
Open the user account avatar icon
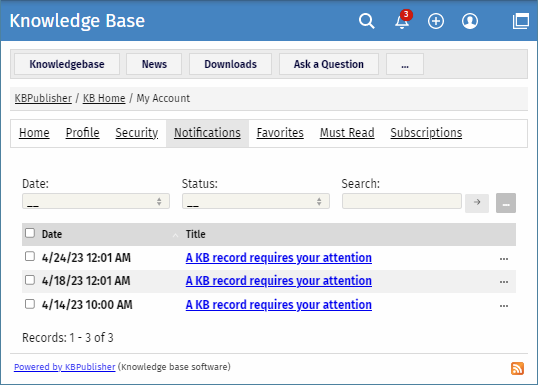click(470, 21)
